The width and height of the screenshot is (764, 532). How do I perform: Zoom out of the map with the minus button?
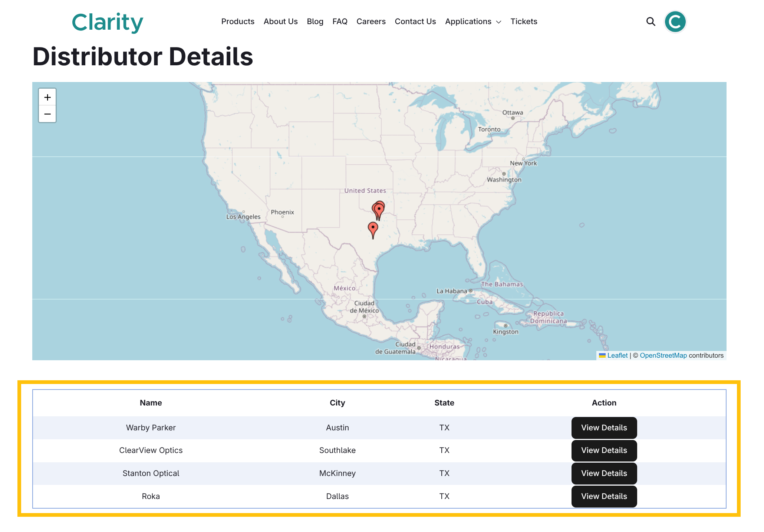coord(47,114)
